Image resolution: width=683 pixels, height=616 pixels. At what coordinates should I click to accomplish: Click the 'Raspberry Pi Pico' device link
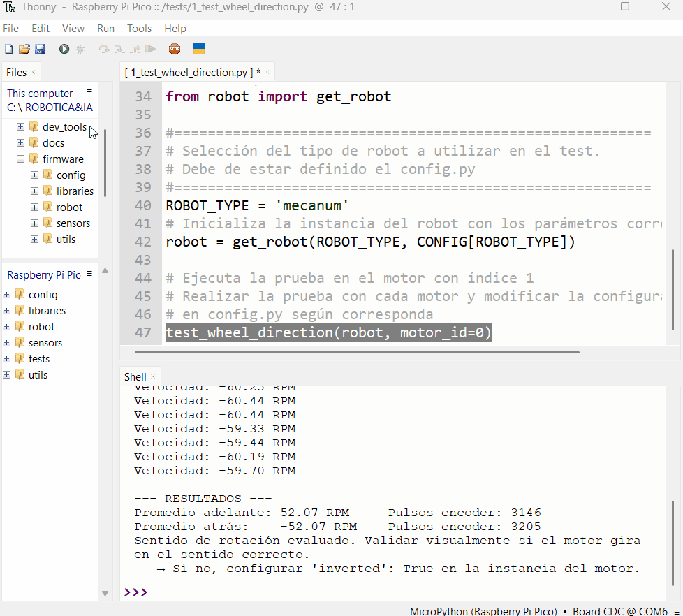click(x=43, y=275)
